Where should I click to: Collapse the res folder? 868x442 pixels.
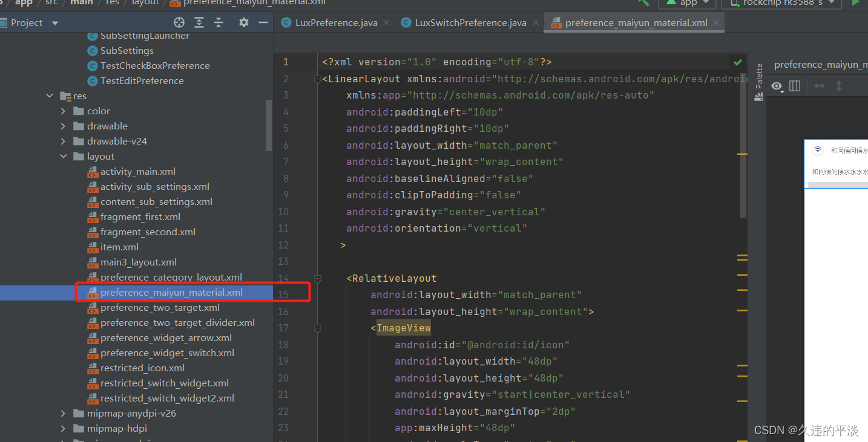coord(50,96)
